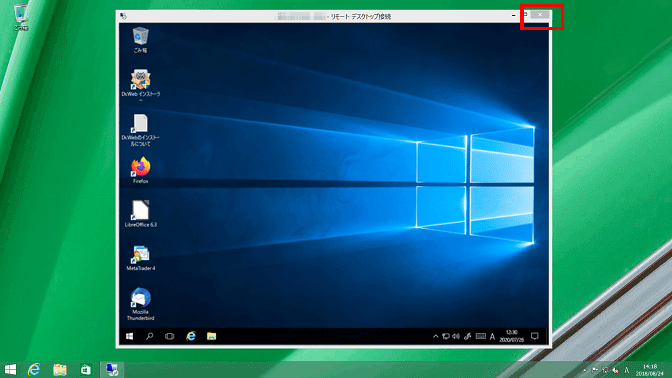The width and height of the screenshot is (672, 378).
Task: Click the remote touch keyboard icon
Action: 480,336
